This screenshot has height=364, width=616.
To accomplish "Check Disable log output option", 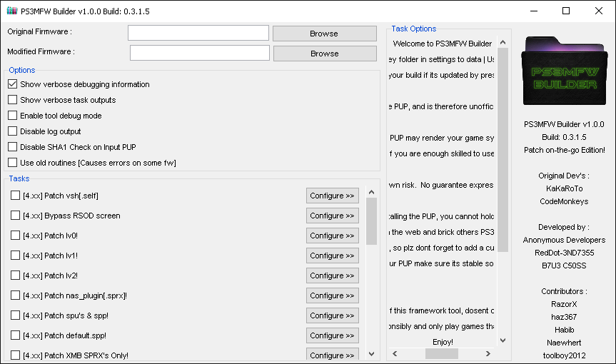I will point(13,131).
